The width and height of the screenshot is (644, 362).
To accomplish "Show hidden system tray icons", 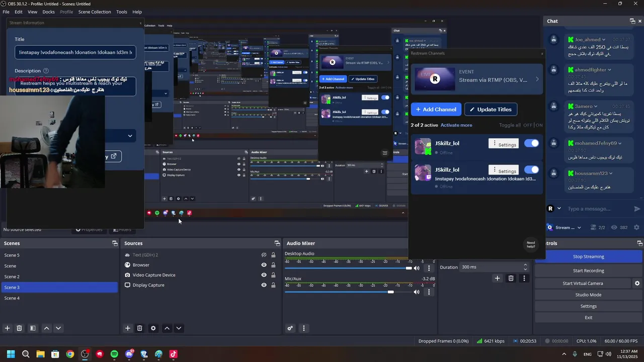I will click(563, 354).
